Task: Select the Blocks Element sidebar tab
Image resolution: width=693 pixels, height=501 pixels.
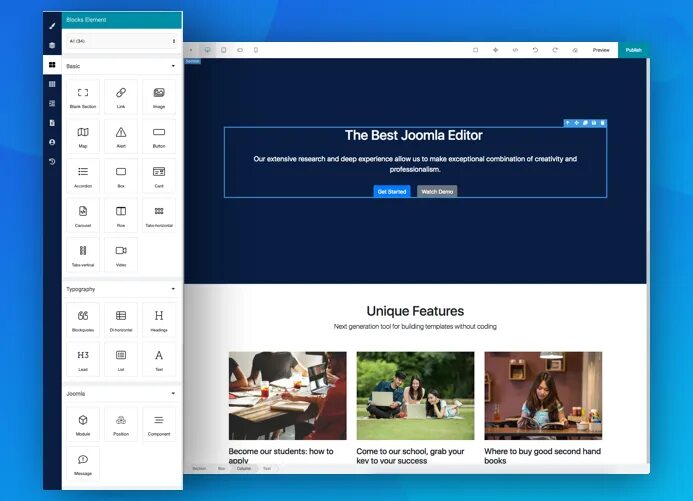Action: [52, 65]
